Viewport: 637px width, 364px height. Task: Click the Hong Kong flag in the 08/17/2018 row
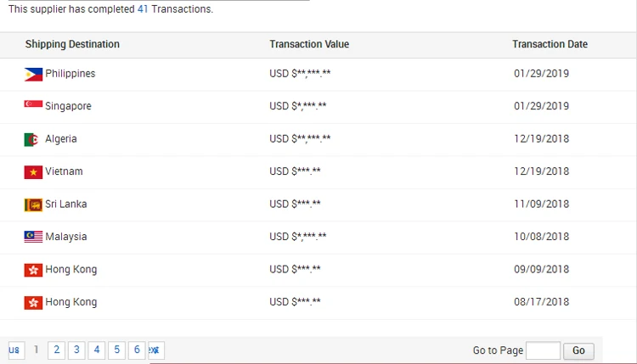click(33, 302)
